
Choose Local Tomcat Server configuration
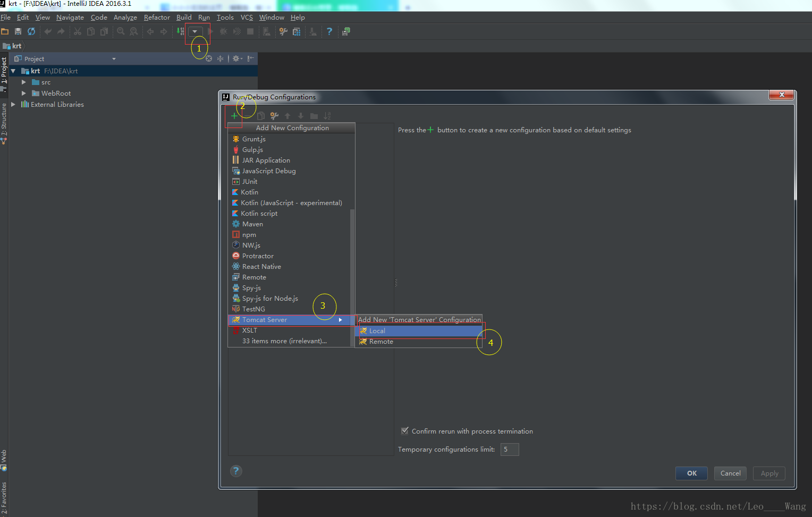click(x=419, y=331)
